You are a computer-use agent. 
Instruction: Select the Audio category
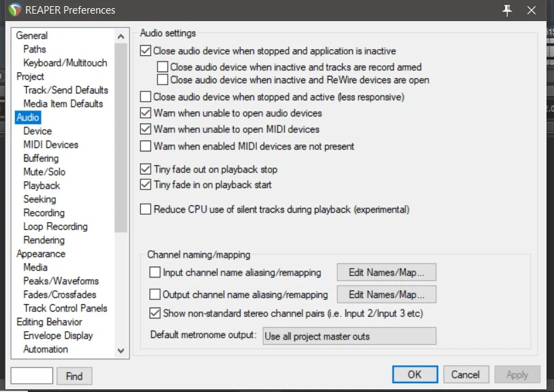[x=28, y=117]
